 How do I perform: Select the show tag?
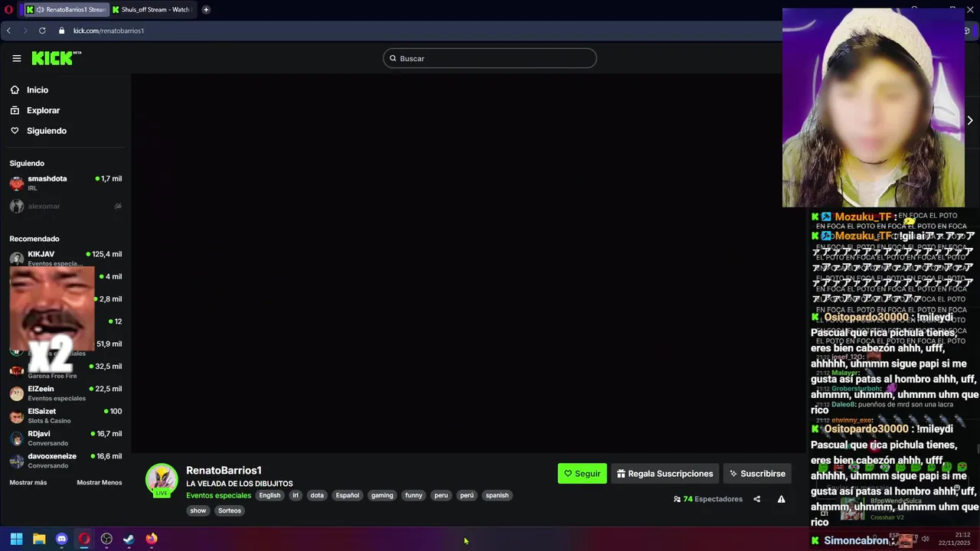tap(198, 510)
